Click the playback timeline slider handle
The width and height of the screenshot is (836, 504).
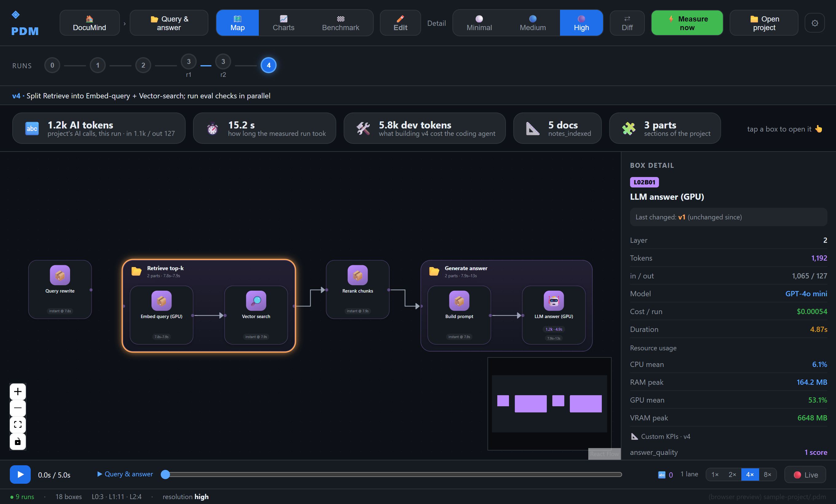[x=165, y=474]
